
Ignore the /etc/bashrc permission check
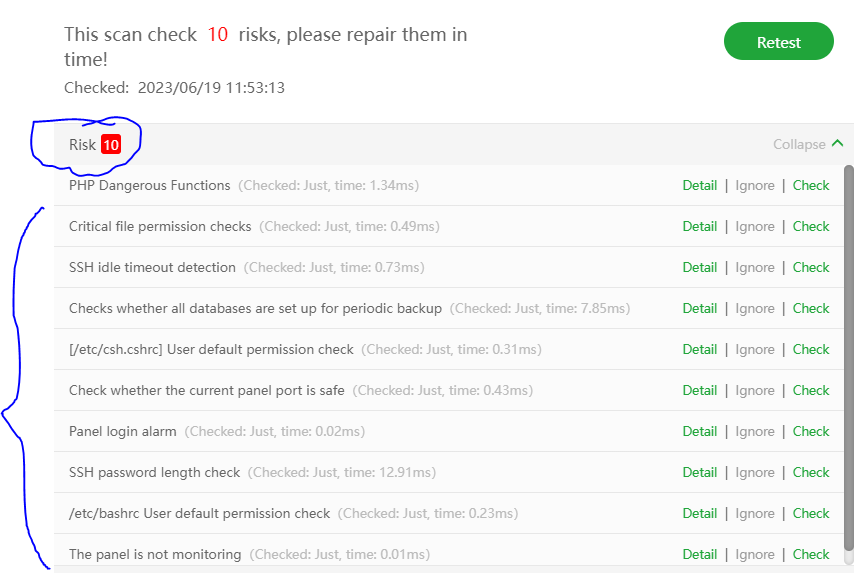(x=755, y=513)
